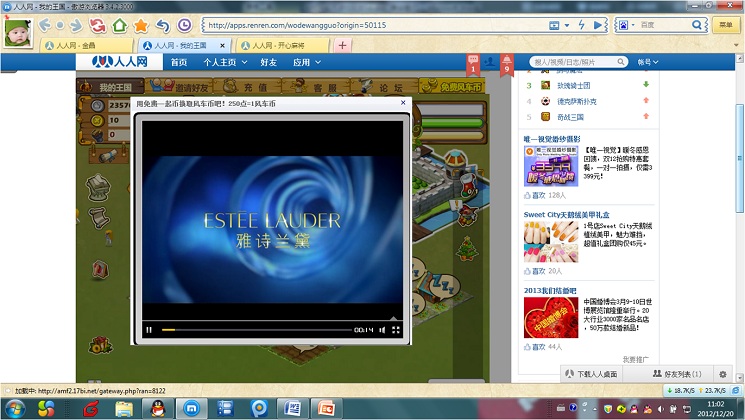Click the browser forward arrow
Viewport: 745px width, 420px height.
point(76,25)
